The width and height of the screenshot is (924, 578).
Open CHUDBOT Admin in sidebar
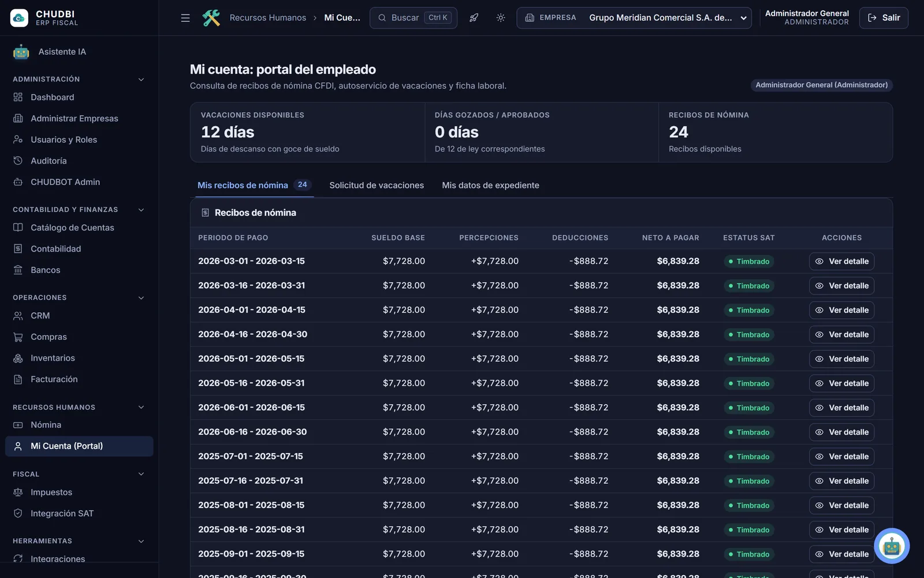point(79,182)
